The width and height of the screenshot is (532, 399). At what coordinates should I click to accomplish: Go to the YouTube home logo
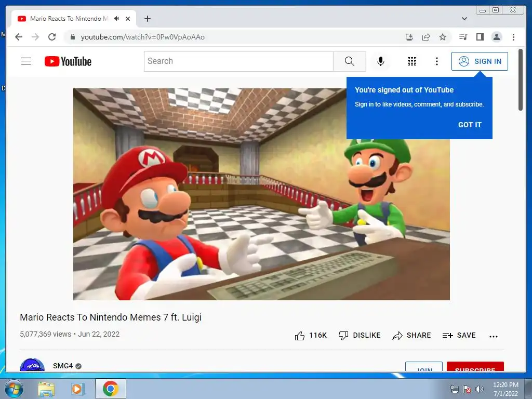click(68, 61)
